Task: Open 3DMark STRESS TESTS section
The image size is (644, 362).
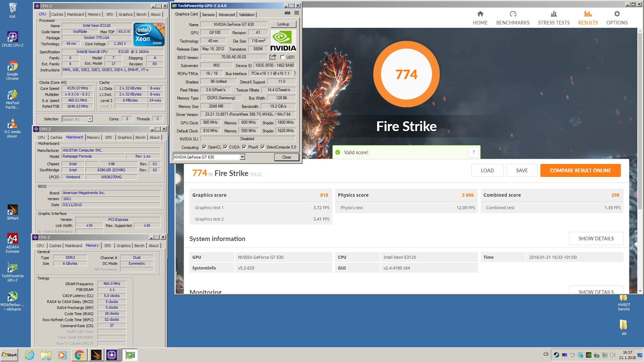Action: 554,18
